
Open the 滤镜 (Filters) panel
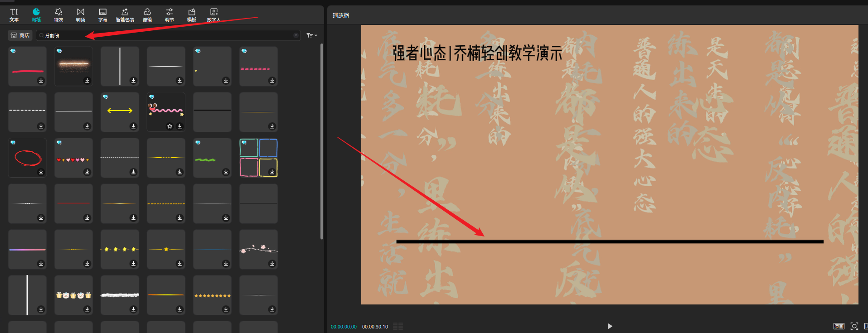(x=147, y=15)
